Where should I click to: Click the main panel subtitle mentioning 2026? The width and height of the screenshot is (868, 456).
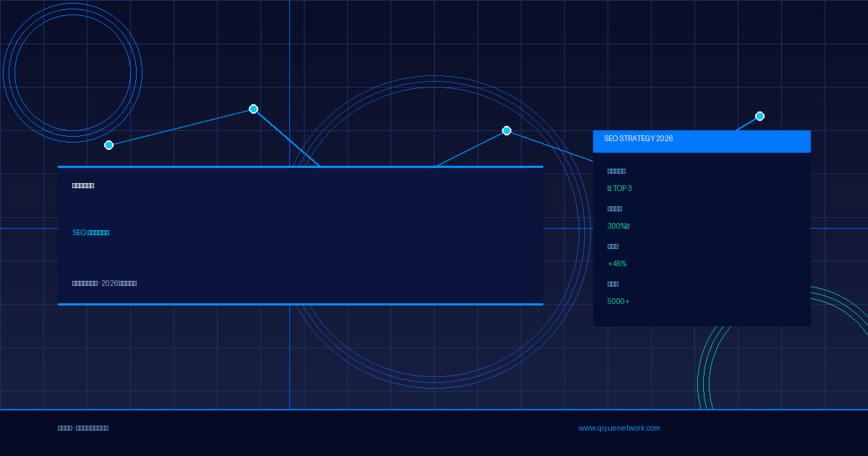[x=104, y=283]
